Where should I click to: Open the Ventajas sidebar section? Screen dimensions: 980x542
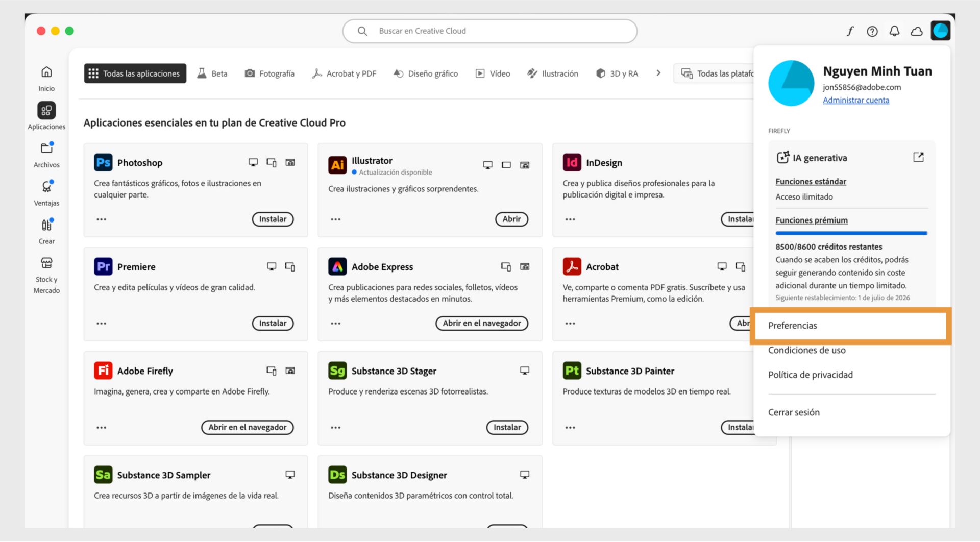[x=46, y=193]
